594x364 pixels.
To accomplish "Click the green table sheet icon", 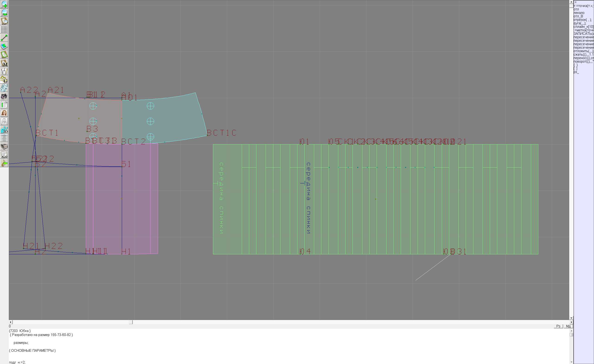I will 4,105.
